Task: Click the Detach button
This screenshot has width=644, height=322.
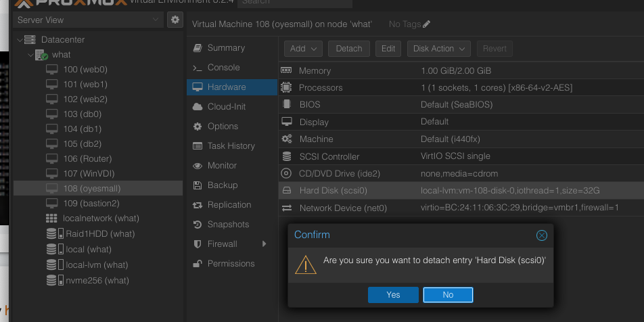Action: point(348,49)
